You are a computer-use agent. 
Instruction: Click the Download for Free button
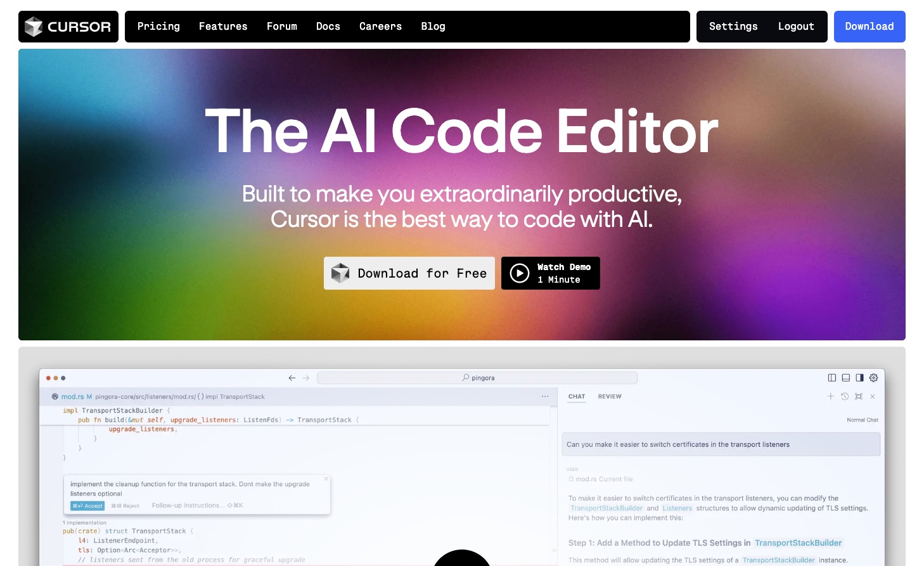tap(409, 273)
